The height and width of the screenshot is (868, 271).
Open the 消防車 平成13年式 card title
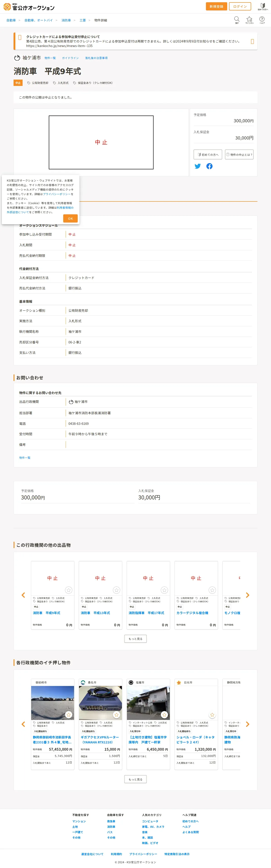click(95, 613)
